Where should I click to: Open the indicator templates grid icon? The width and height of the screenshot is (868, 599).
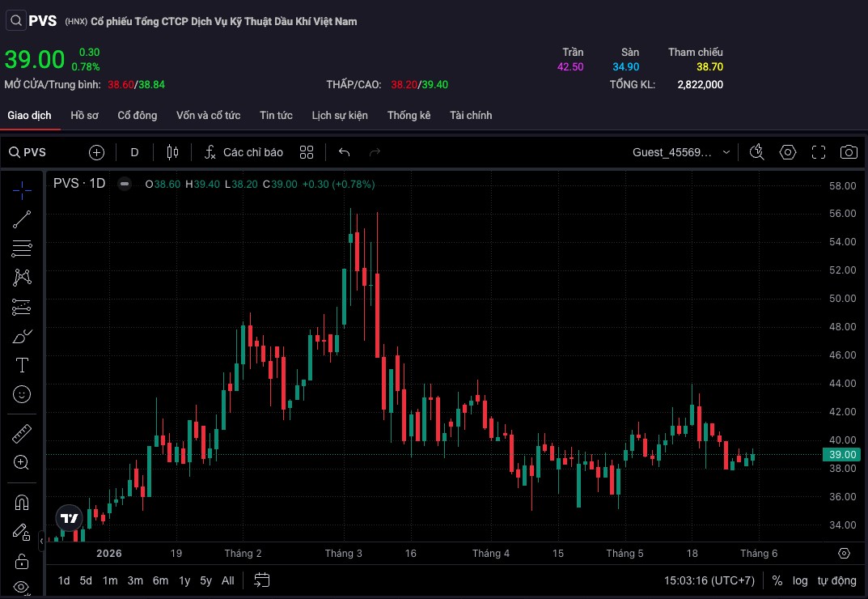coord(307,152)
